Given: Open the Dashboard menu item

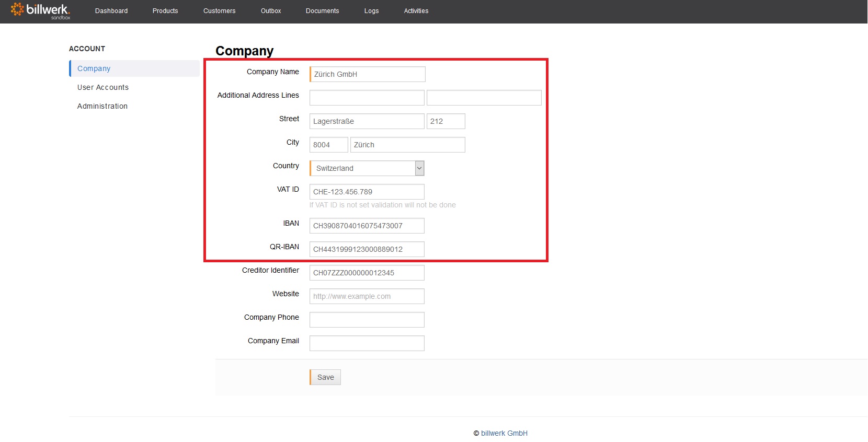Looking at the screenshot, I should [x=111, y=11].
